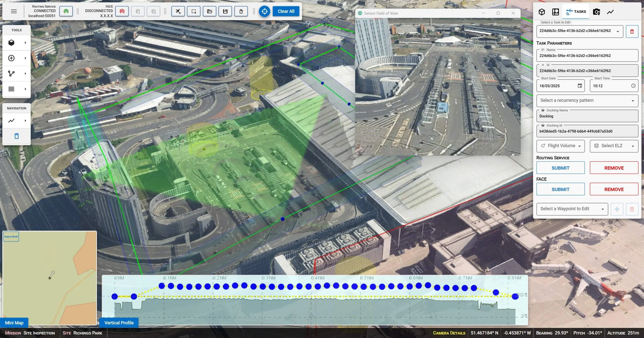Screen dimensions: 644x338
Task: Click the navigation trash delete icon
Action: pyautogui.click(x=16, y=136)
